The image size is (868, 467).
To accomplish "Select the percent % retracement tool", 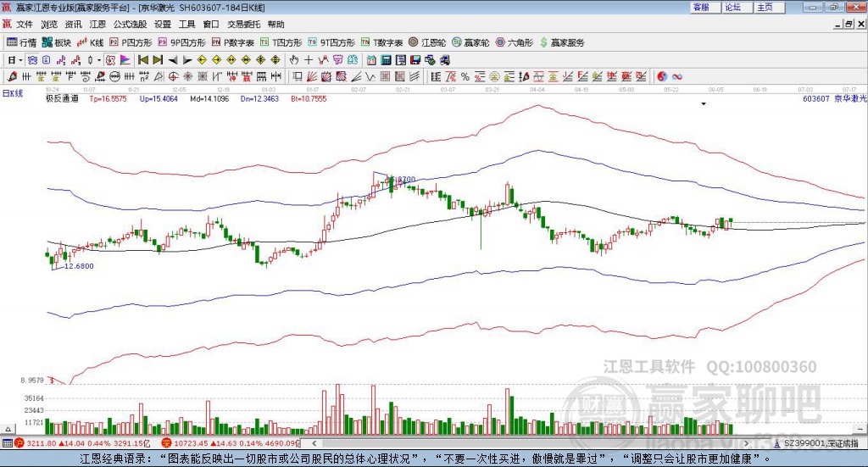I will coord(465,76).
